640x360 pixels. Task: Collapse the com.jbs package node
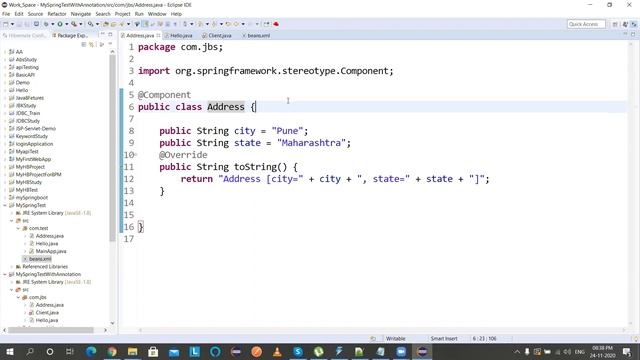click(x=18, y=297)
